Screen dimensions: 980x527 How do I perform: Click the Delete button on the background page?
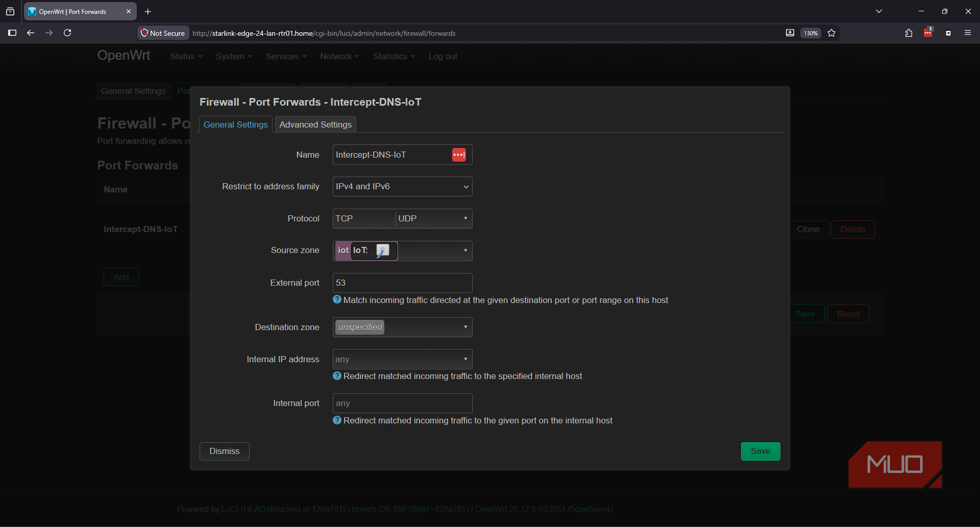pos(853,229)
